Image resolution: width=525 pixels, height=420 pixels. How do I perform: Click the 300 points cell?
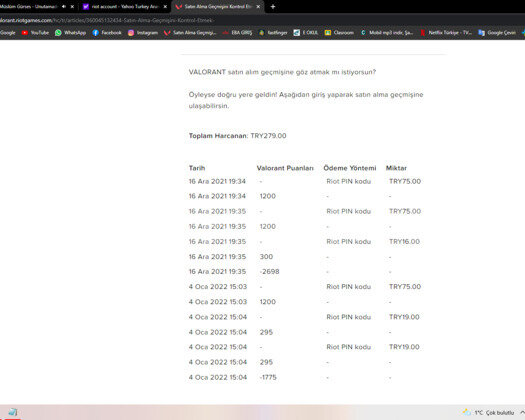(x=266, y=257)
